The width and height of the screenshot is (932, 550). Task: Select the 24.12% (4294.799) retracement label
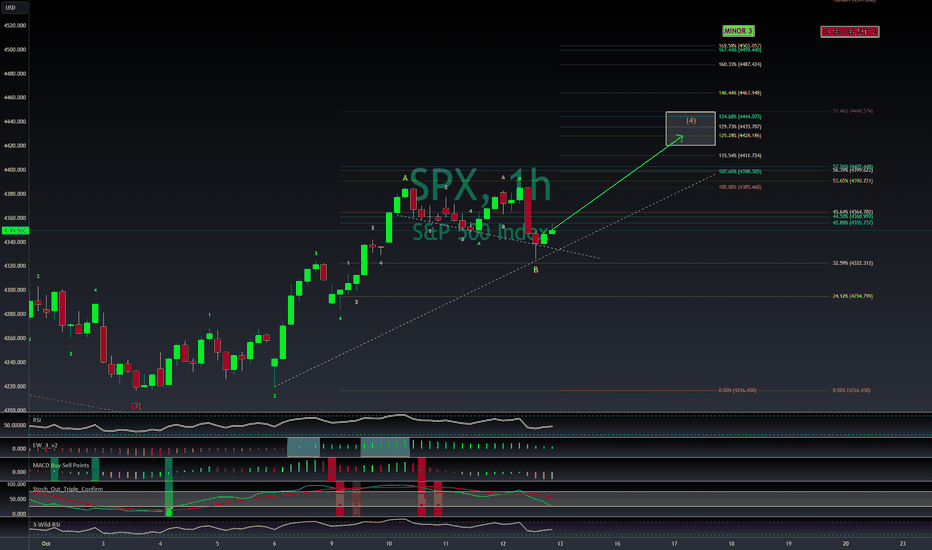click(x=852, y=296)
